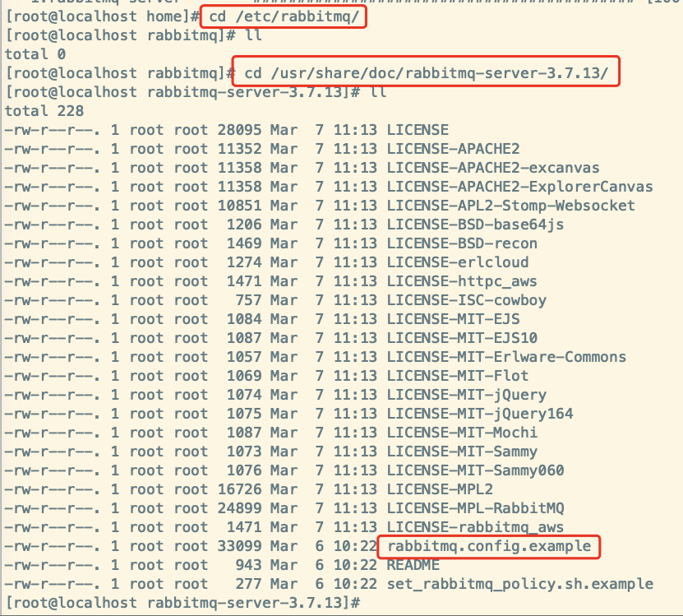Viewport: 683px width, 616px height.
Task: Click the '[root@localhost home]#' prompt
Action: click(x=103, y=16)
